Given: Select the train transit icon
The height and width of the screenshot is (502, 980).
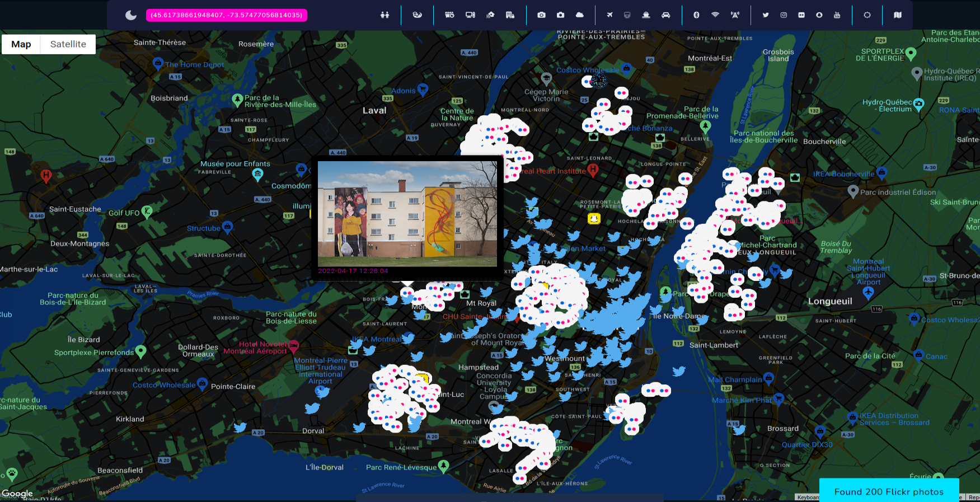Looking at the screenshot, I should (x=627, y=15).
